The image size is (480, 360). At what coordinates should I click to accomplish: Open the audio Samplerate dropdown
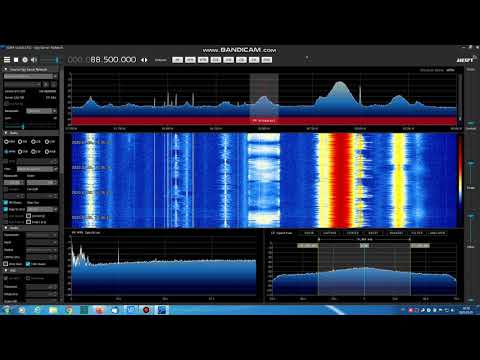click(x=42, y=235)
